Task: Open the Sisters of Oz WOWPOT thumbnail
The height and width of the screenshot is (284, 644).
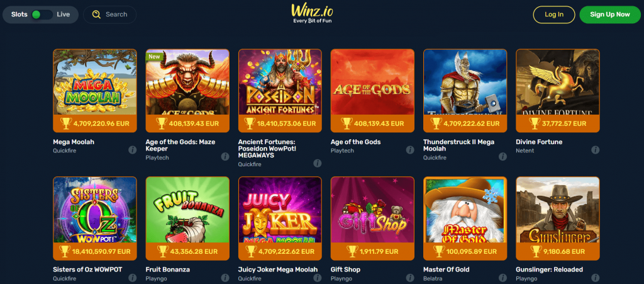Action: [95, 210]
